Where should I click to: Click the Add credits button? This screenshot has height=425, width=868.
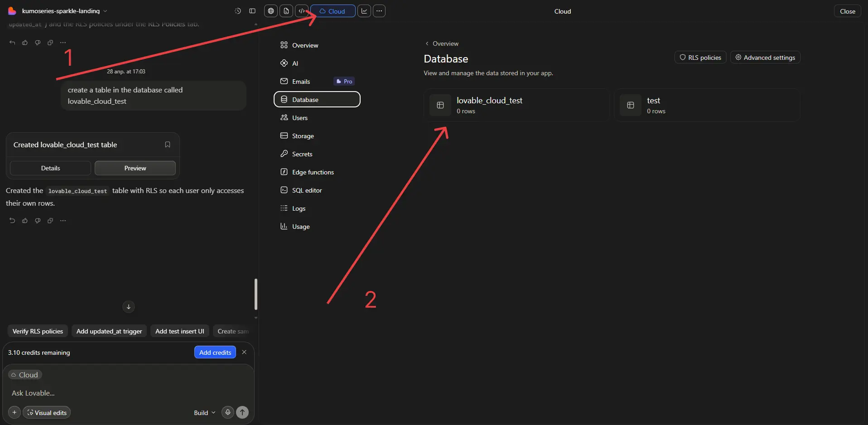click(x=214, y=353)
